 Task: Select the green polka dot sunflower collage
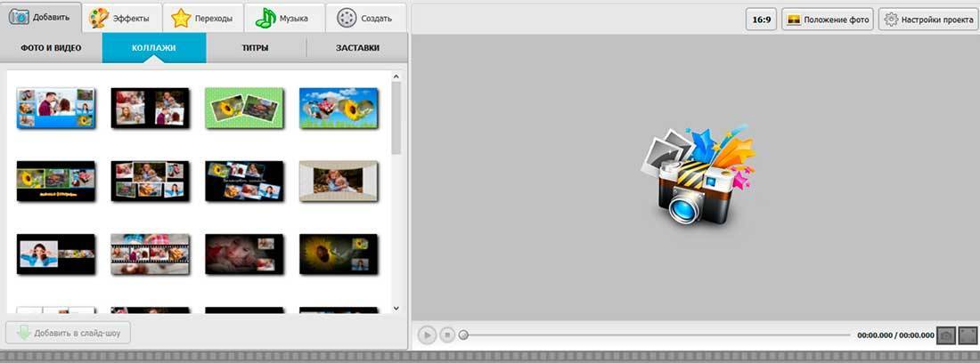click(x=244, y=108)
